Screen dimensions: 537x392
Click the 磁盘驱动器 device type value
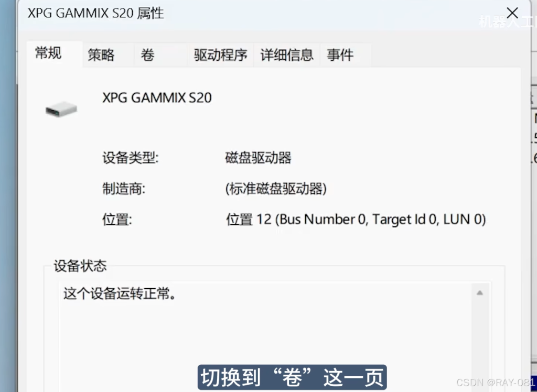point(258,158)
